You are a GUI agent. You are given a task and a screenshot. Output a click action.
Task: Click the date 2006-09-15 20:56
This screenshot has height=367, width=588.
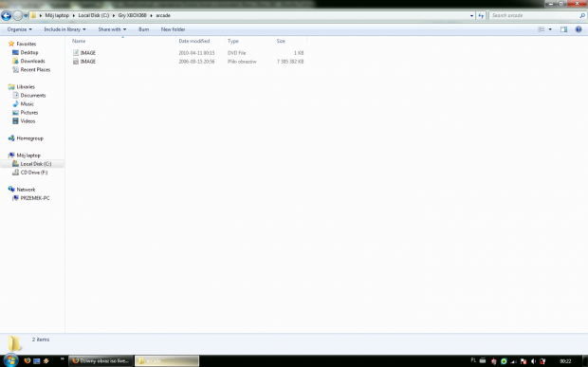pyautogui.click(x=196, y=62)
